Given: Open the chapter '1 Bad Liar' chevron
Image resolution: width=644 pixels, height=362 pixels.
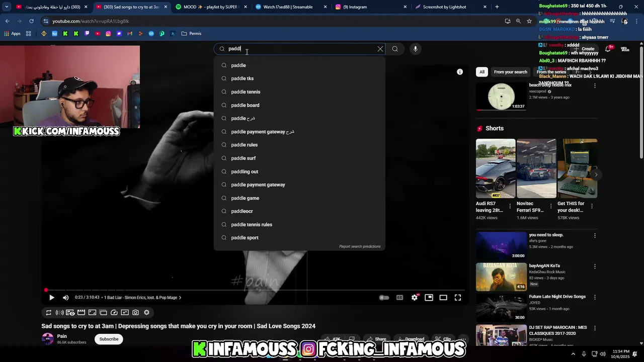Looking at the screenshot, I should click(180, 298).
